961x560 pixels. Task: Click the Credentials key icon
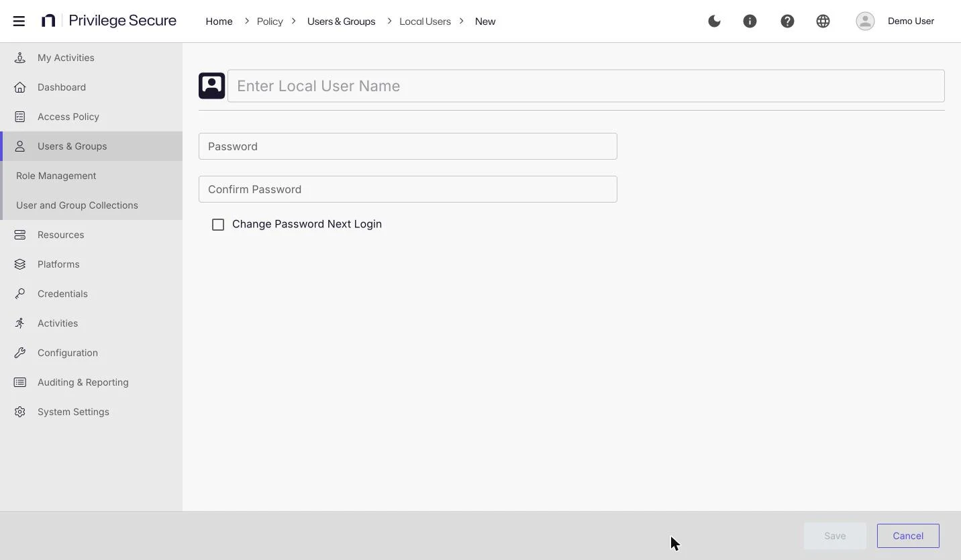pyautogui.click(x=20, y=294)
